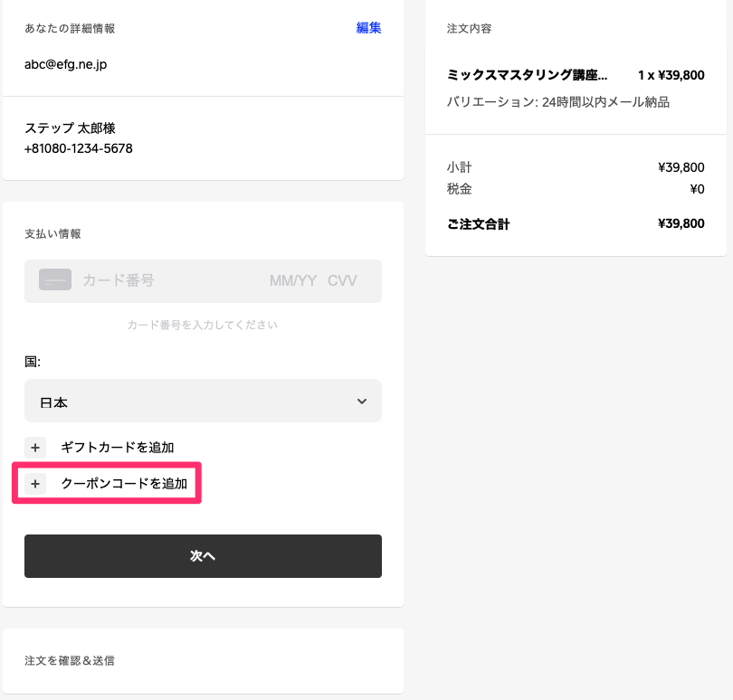The height and width of the screenshot is (700, 733).
Task: Click the name ステップ 太郎様
Action: pos(70,128)
